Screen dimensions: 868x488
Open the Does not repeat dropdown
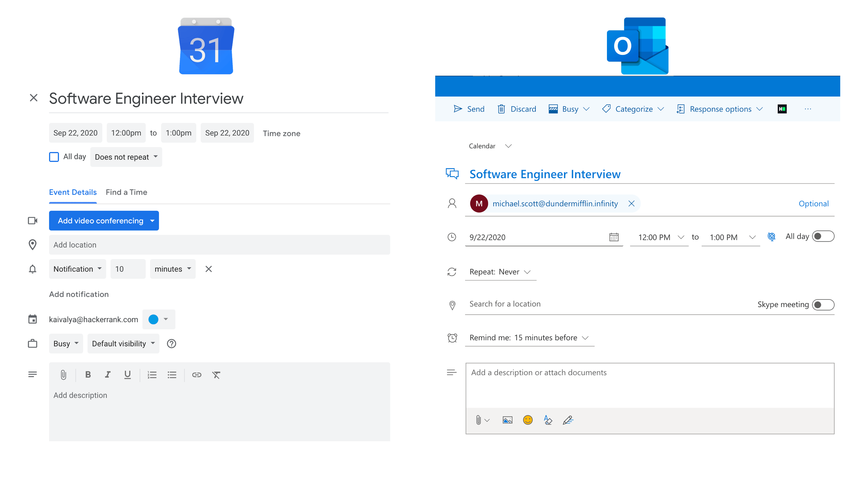[x=126, y=157]
